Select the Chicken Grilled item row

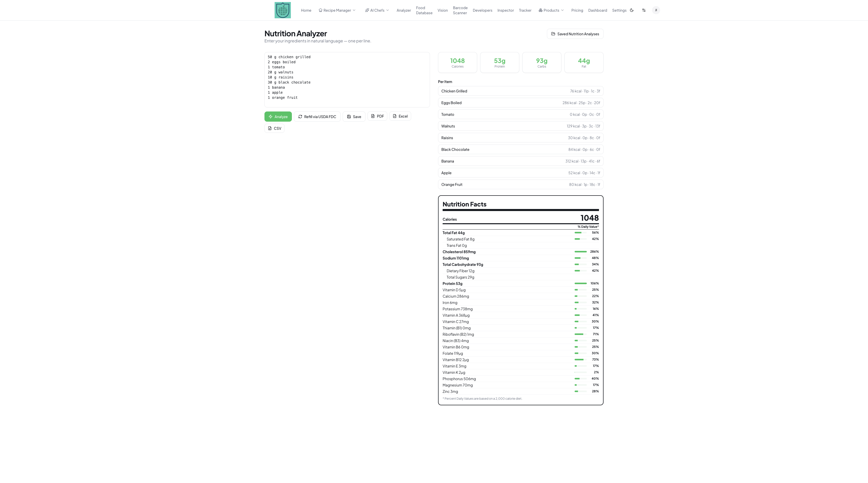click(521, 91)
